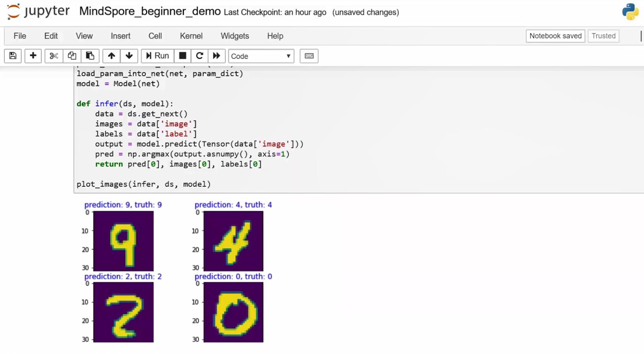Viewport: 644px width, 354px height.
Task: Click the 'prediction: 0, truth: 0' title
Action: [233, 277]
